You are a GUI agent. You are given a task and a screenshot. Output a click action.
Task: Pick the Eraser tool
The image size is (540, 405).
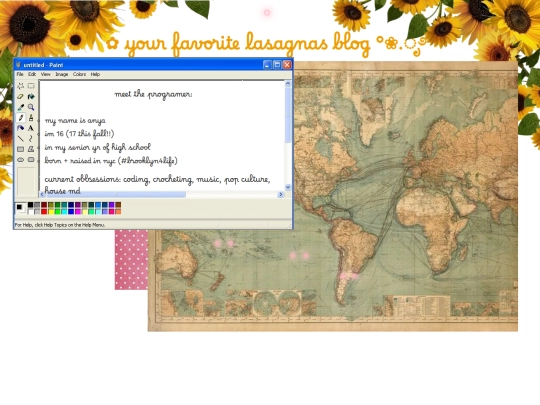21,96
